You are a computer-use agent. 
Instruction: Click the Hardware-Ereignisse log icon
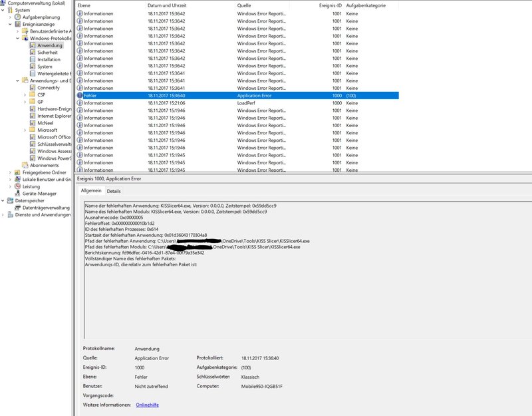[33, 108]
